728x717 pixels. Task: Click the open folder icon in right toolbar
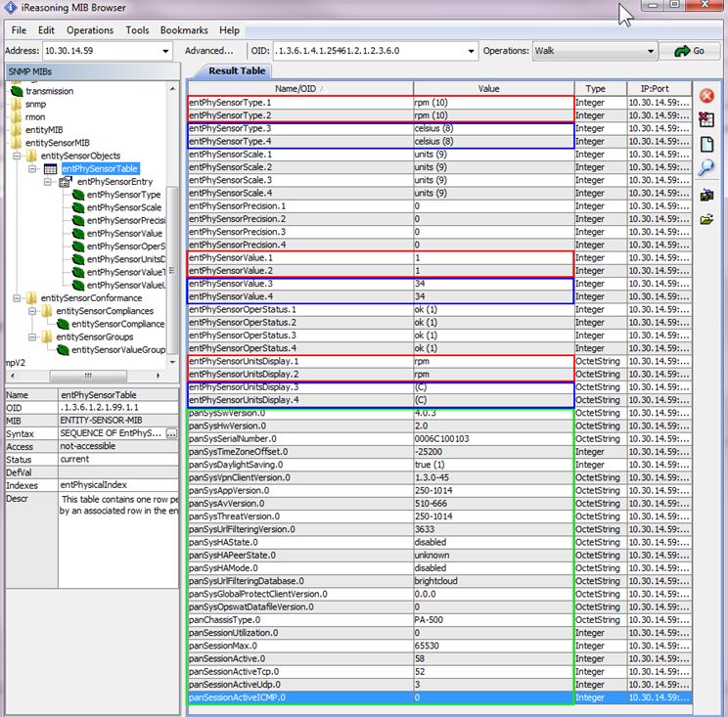click(706, 218)
